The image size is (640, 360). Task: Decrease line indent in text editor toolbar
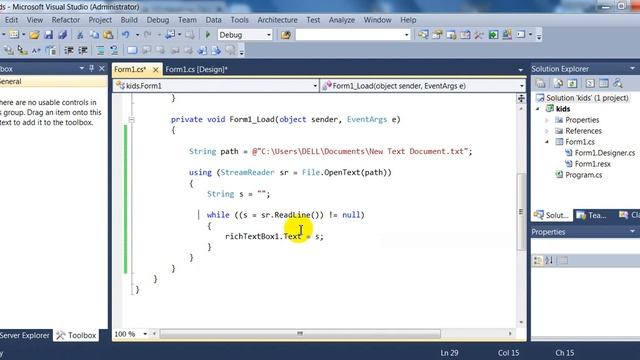[69, 51]
